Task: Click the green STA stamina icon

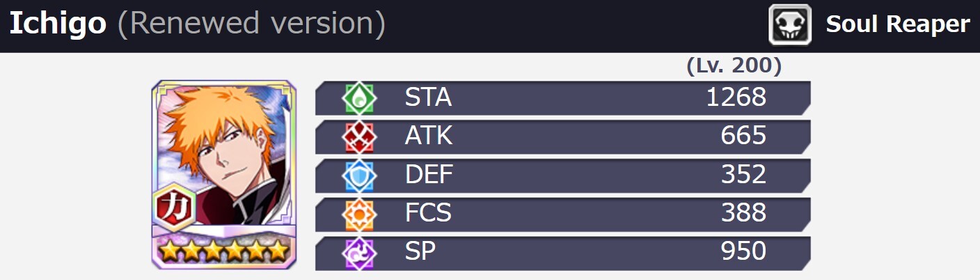Action: pyautogui.click(x=359, y=98)
